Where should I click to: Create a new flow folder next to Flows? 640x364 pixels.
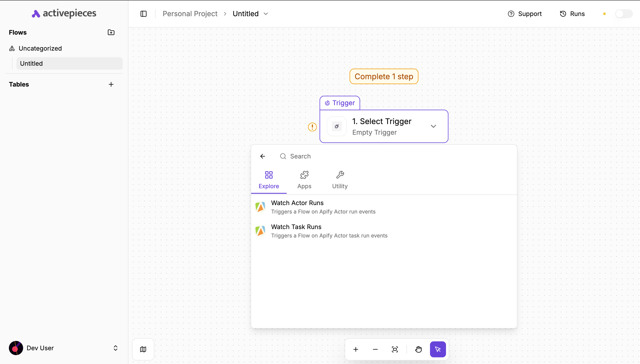tap(111, 32)
